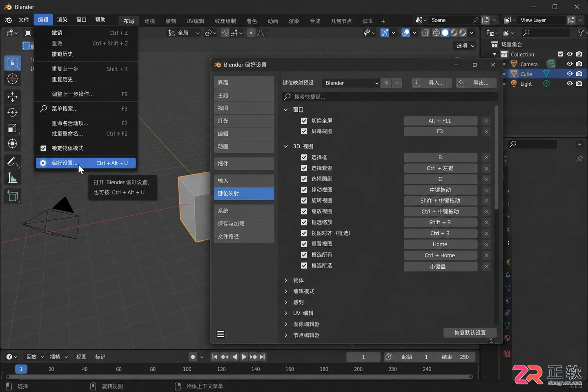Remove the 切换全屏 shortcut with the X icon
Image resolution: width=588 pixels, height=392 pixels.
486,121
